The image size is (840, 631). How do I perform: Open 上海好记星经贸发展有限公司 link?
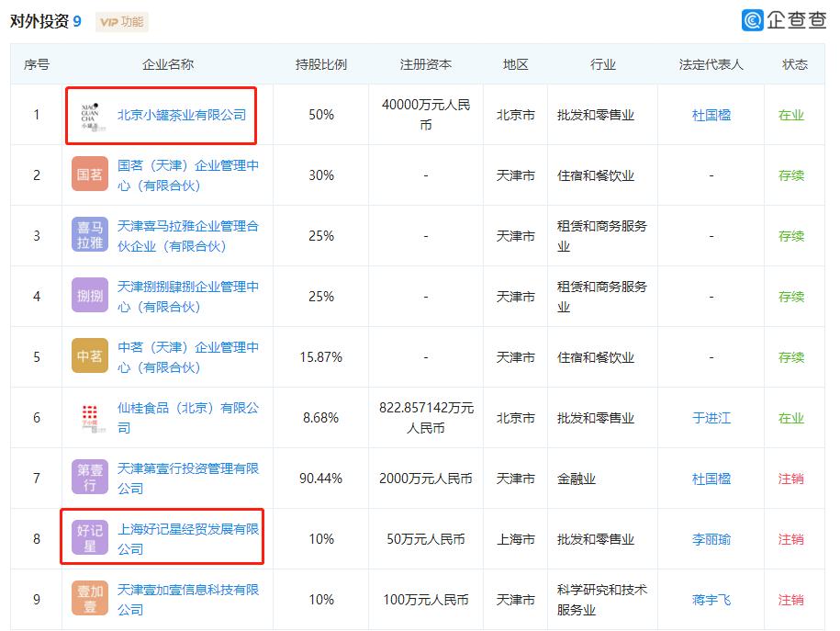tap(188, 539)
